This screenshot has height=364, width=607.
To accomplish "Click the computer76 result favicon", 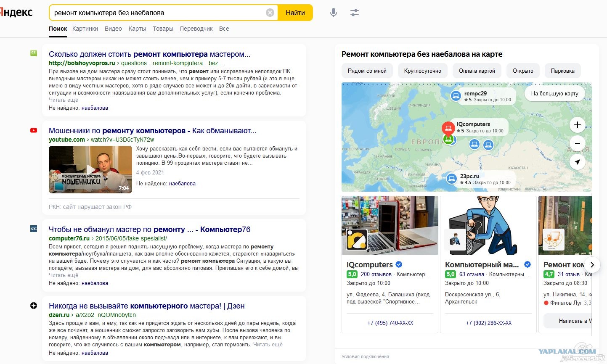I will pos(34,229).
